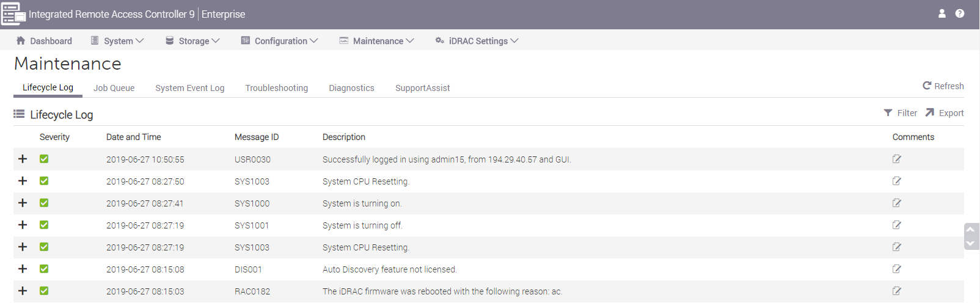
Task: Click severity status of RAC0182 entry
Action: 44,291
